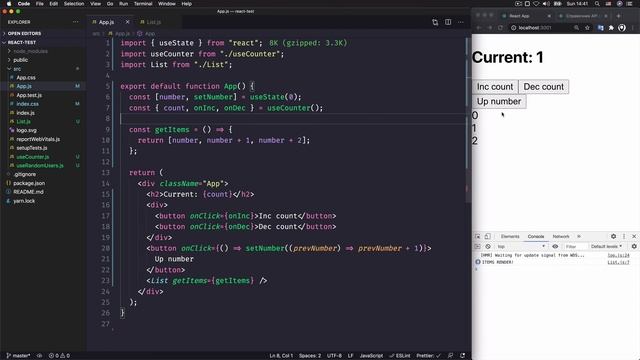Bookmark page with the star icon
Image resolution: width=640 pixels, height=360 pixels.
tap(587, 28)
